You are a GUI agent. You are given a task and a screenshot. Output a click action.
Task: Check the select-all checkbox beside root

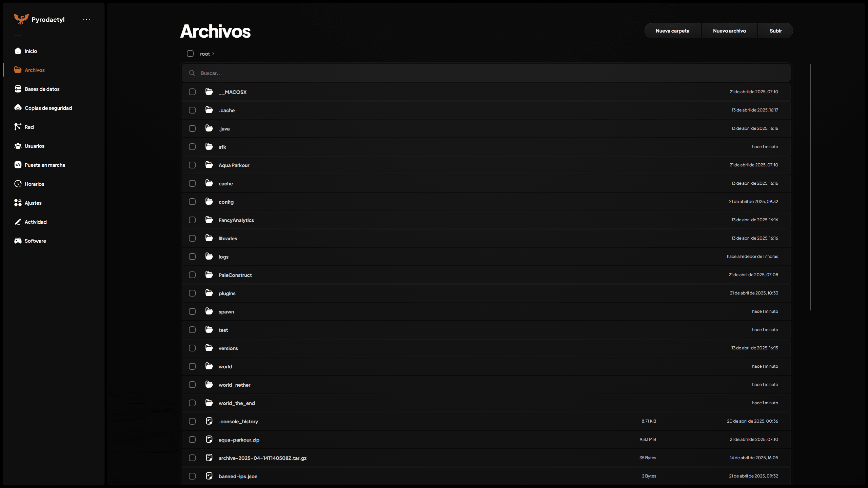pos(190,54)
